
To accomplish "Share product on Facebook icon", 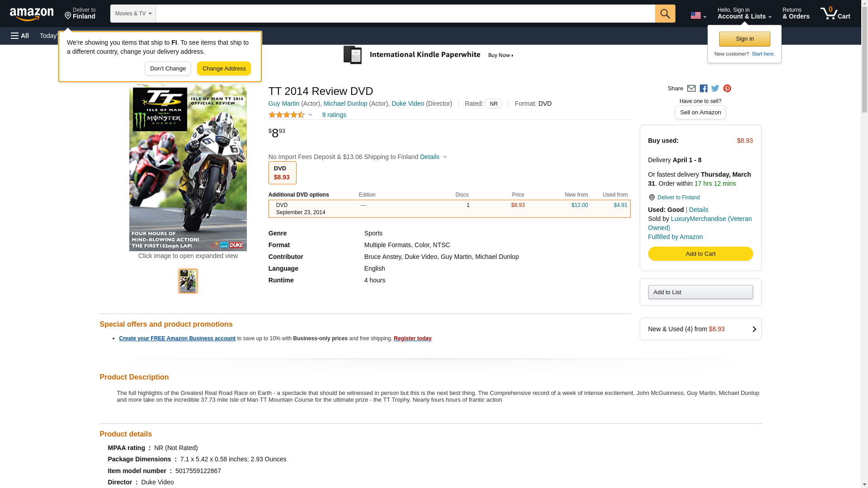I will pos(703,89).
